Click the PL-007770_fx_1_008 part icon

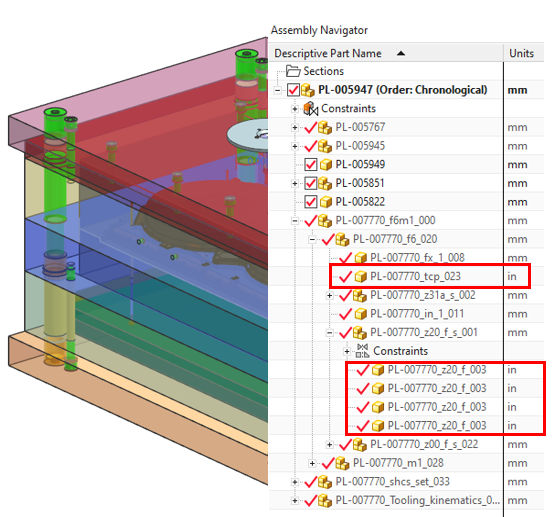point(361,258)
